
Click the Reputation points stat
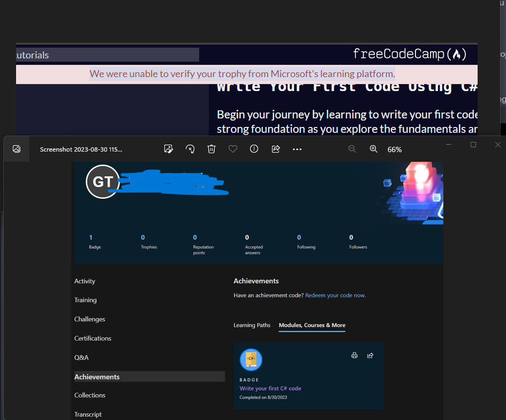(203, 245)
